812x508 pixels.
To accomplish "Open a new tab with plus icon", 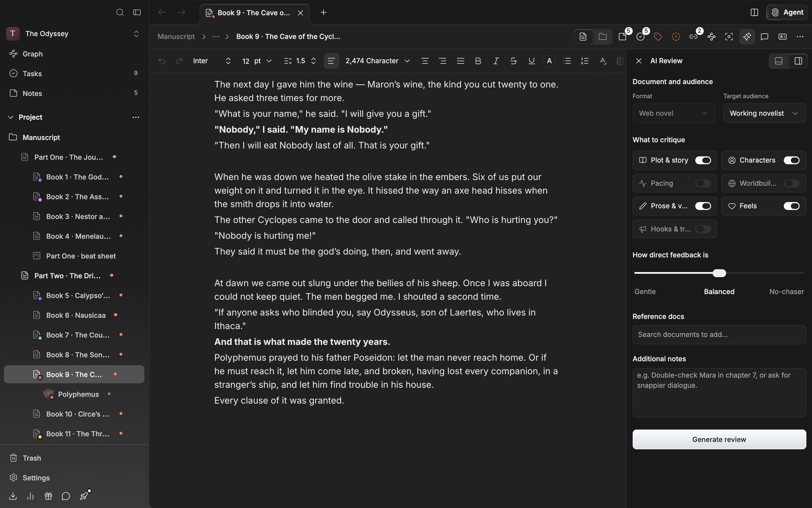I will (x=323, y=12).
